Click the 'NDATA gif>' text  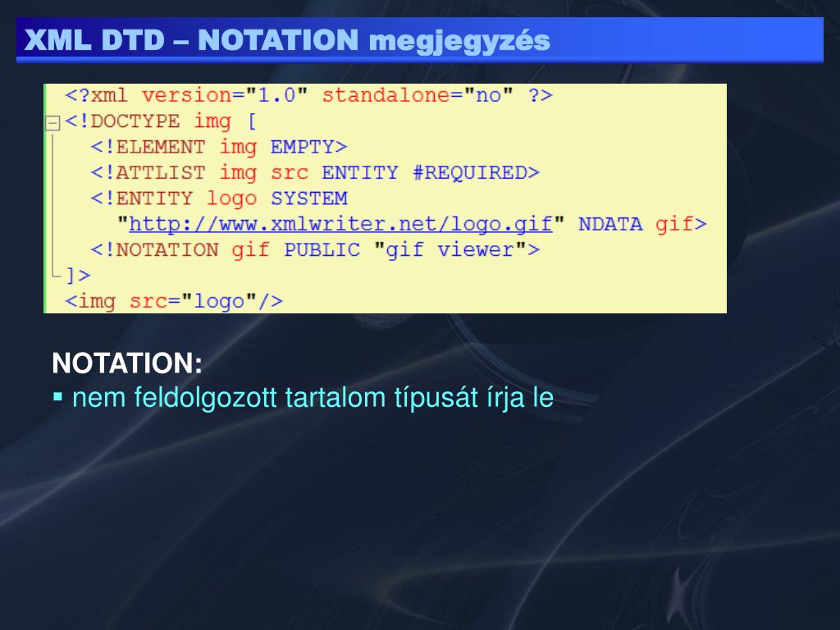[642, 224]
